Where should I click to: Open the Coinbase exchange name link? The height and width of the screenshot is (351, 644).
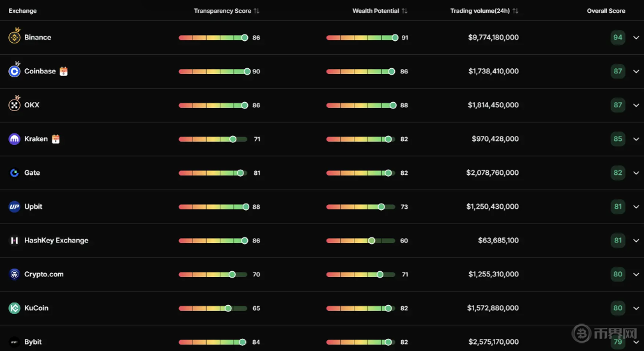pos(40,71)
